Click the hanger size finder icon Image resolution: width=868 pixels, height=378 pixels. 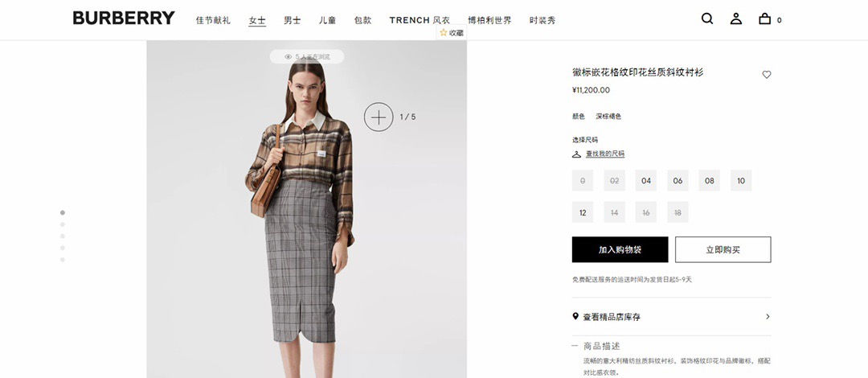[x=576, y=154]
